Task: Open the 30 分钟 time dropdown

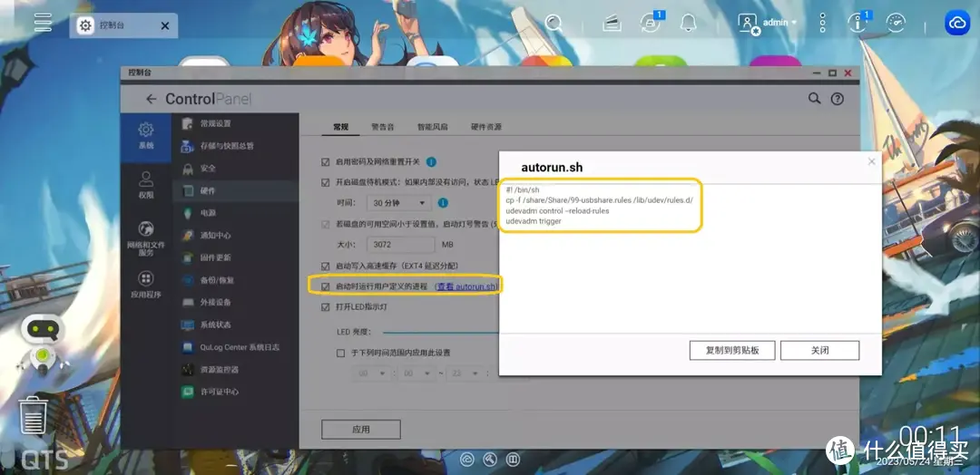Action: tap(399, 203)
